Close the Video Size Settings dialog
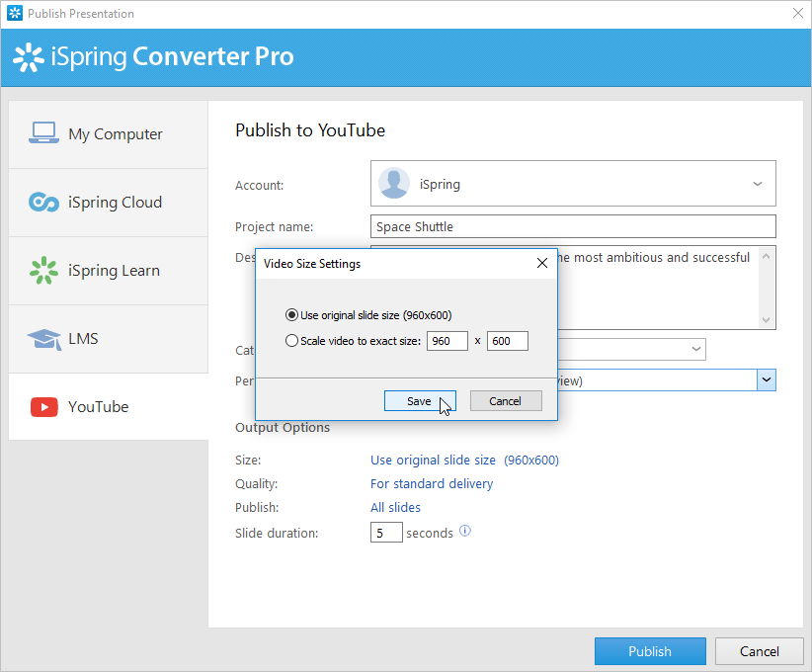Image resolution: width=812 pixels, height=672 pixels. click(542, 263)
